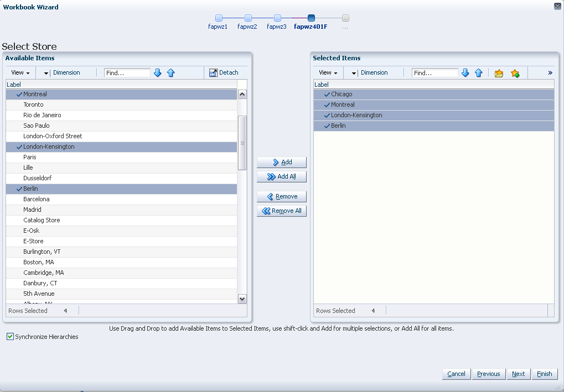Image resolution: width=564 pixels, height=392 pixels.
Task: Select Danbury, CT row
Action: pyautogui.click(x=122, y=283)
